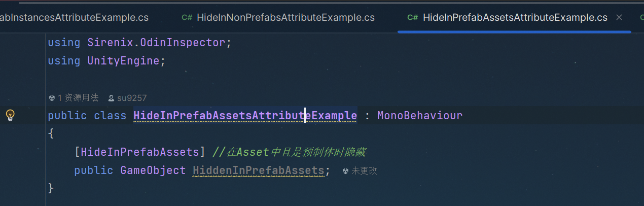Click the GameObject type keyword
This screenshot has height=206, width=644.
(x=153, y=170)
